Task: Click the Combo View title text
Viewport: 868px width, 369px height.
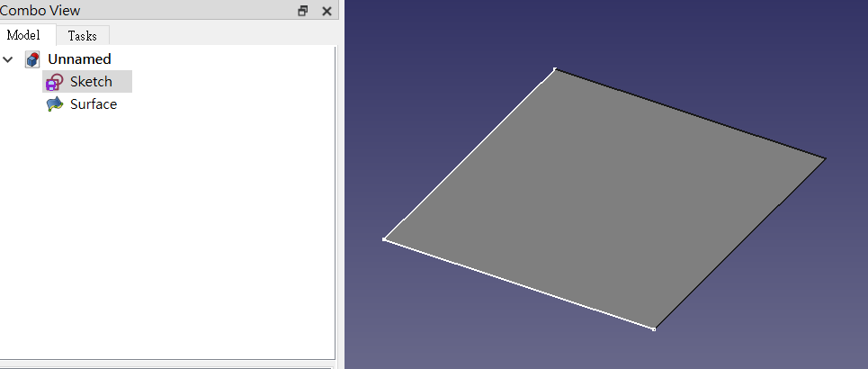Action: click(40, 10)
